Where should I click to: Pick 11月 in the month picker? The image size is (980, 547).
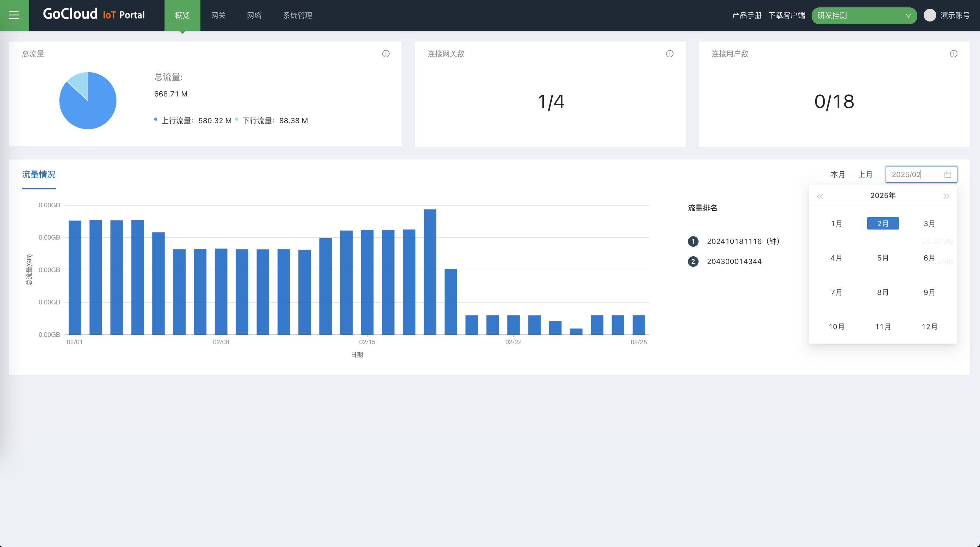(x=883, y=327)
